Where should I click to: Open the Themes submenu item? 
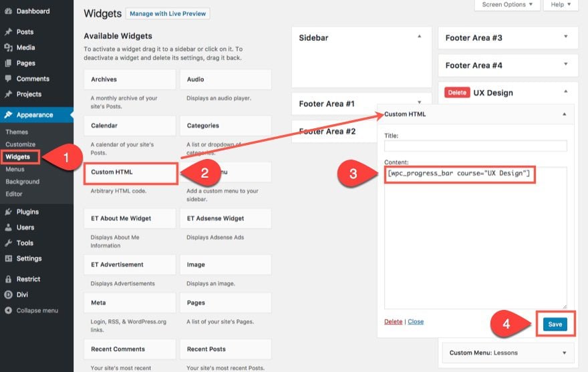pyautogui.click(x=17, y=132)
